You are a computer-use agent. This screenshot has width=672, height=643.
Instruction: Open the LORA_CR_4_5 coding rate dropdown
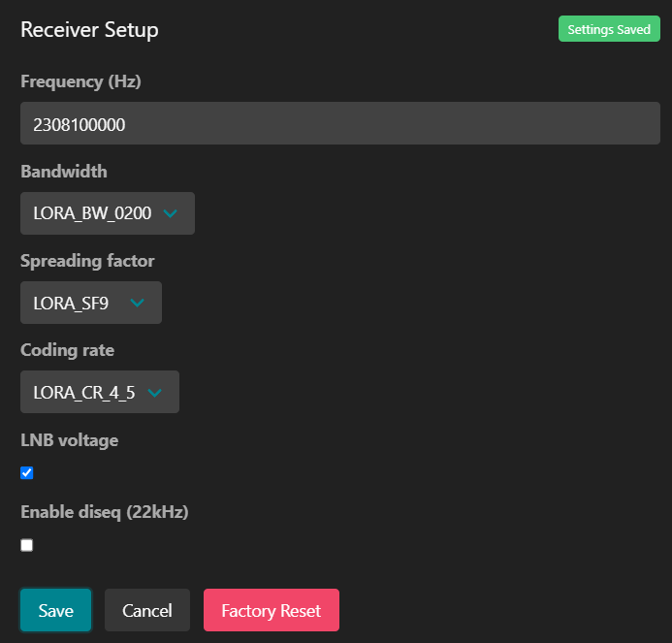pyautogui.click(x=100, y=392)
